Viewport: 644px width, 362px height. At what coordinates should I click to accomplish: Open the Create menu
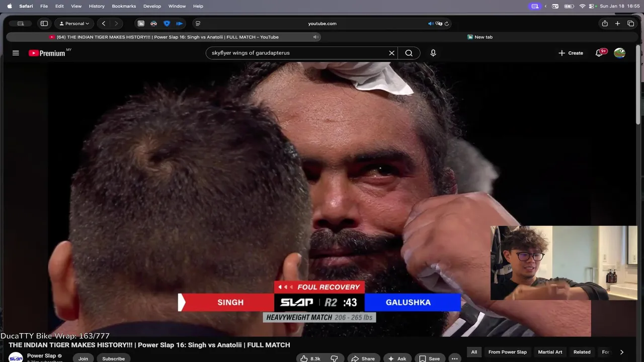571,53
